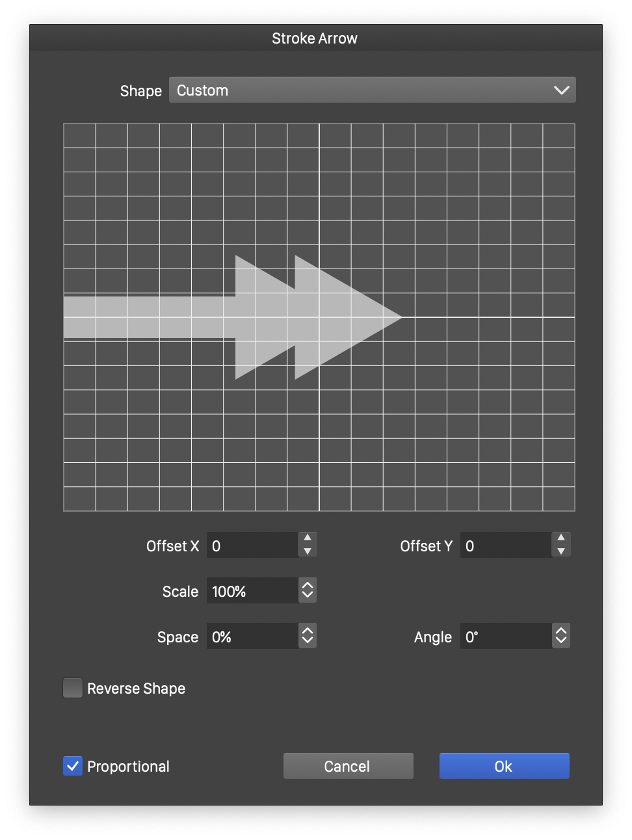The image size is (632, 840).
Task: Click the Cancel button
Action: pos(348,766)
